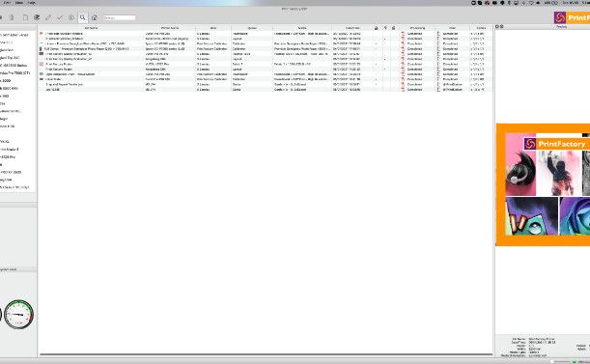
Task: Select the Full Demo Premium Semigloss job row
Action: 266,49
